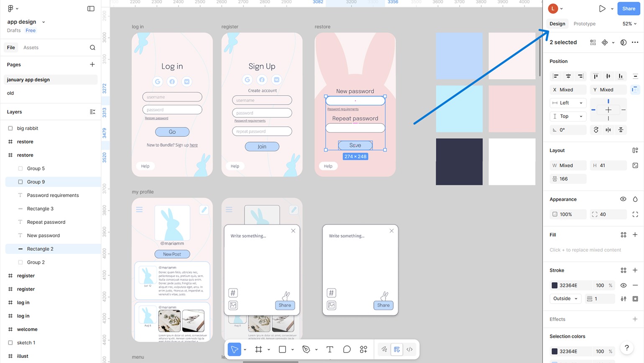
Task: Select the Text tool in bottom toolbar
Action: [330, 349]
